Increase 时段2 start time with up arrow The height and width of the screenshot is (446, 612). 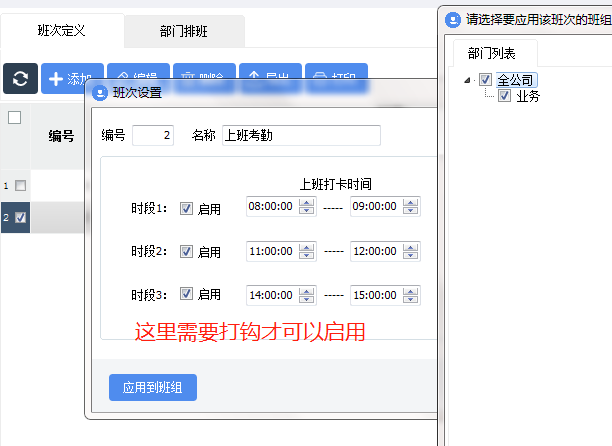point(306,247)
